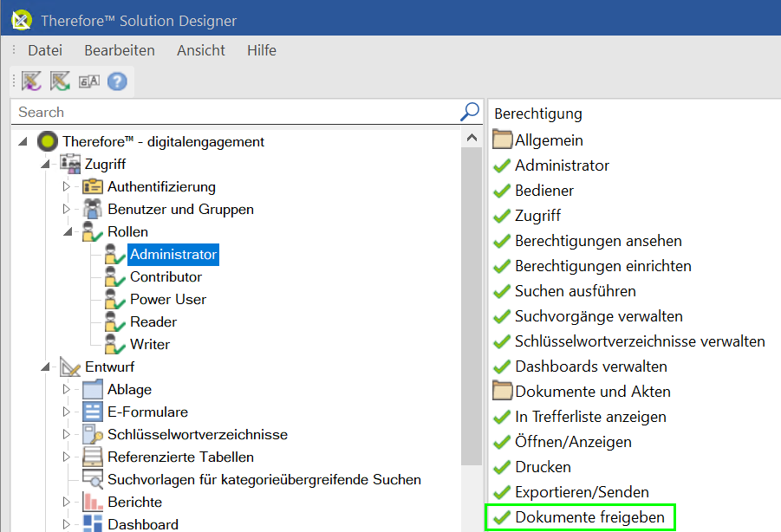
Task: Collapse the Zugriff tree node
Action: click(45, 164)
